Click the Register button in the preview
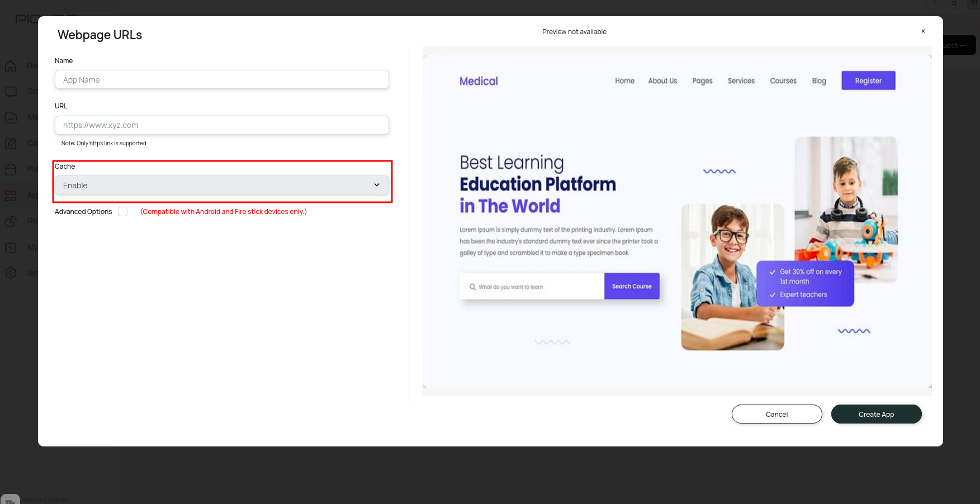 coord(868,80)
